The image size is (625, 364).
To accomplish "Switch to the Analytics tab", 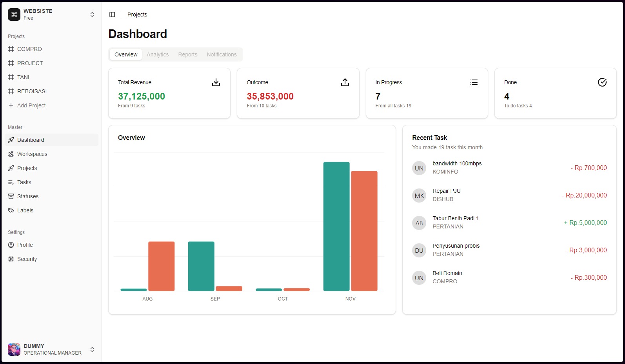I will click(158, 54).
